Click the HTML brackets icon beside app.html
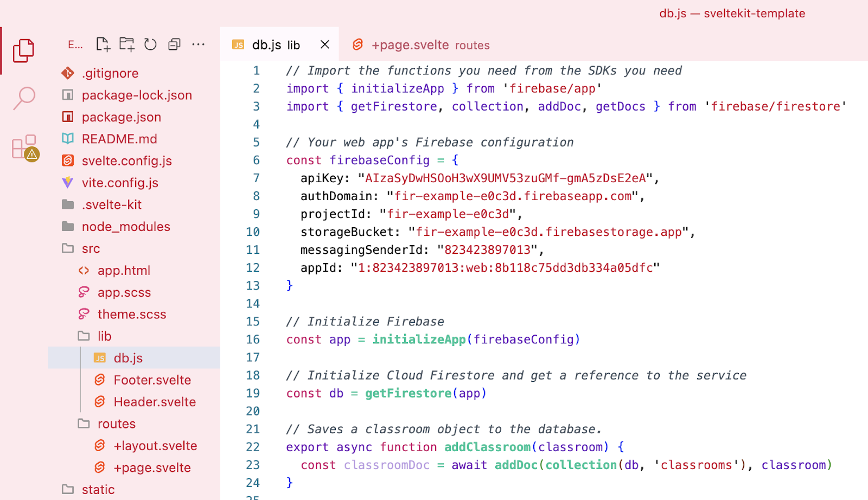 (84, 270)
